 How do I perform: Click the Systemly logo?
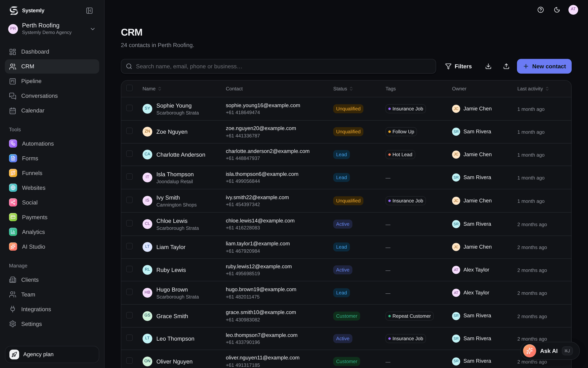[14, 10]
